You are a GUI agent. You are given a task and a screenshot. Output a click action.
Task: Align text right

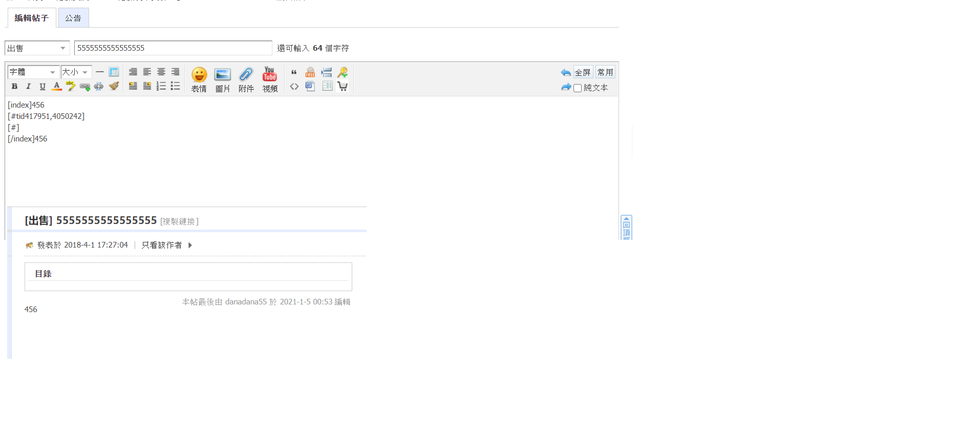tap(175, 72)
